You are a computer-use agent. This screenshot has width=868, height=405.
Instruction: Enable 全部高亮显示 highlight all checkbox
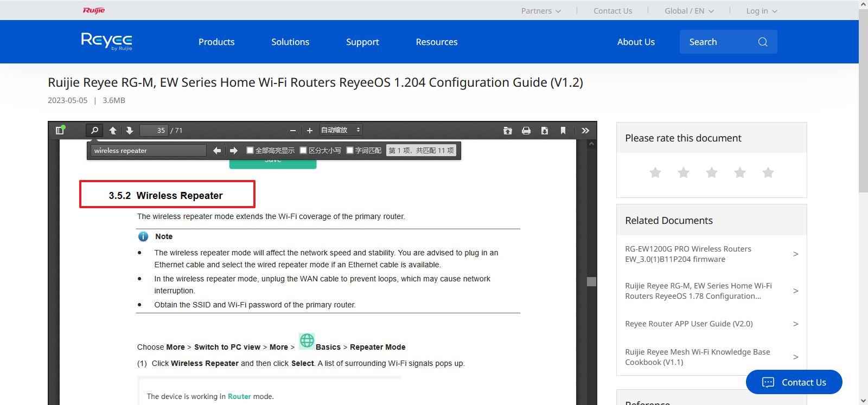250,150
